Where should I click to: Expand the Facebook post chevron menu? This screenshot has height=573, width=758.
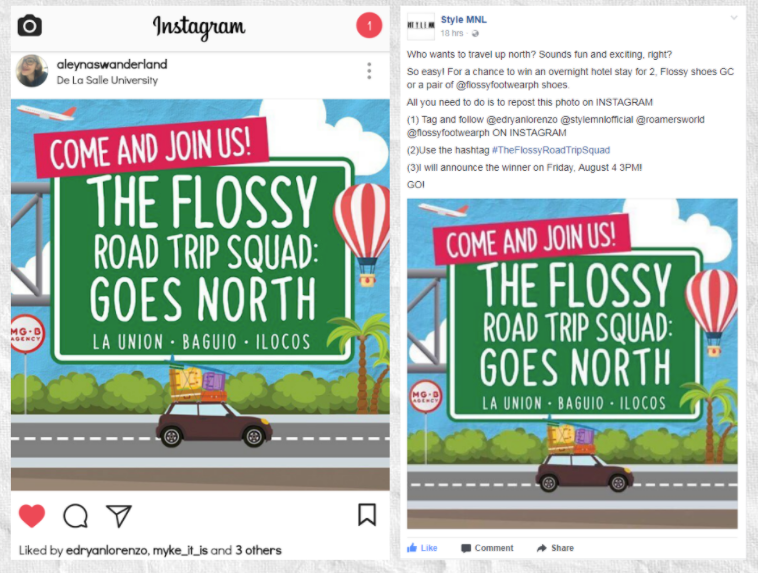click(734, 18)
